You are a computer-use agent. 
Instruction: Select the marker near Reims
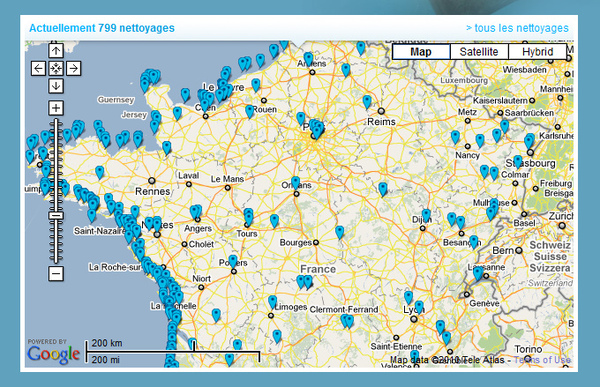click(367, 101)
